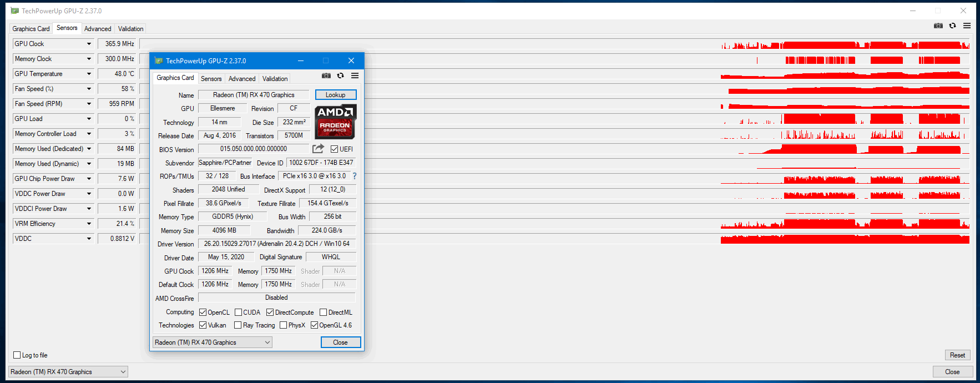This screenshot has width=980, height=383.
Task: Switch to Advanced tab in front window
Action: coord(242,79)
